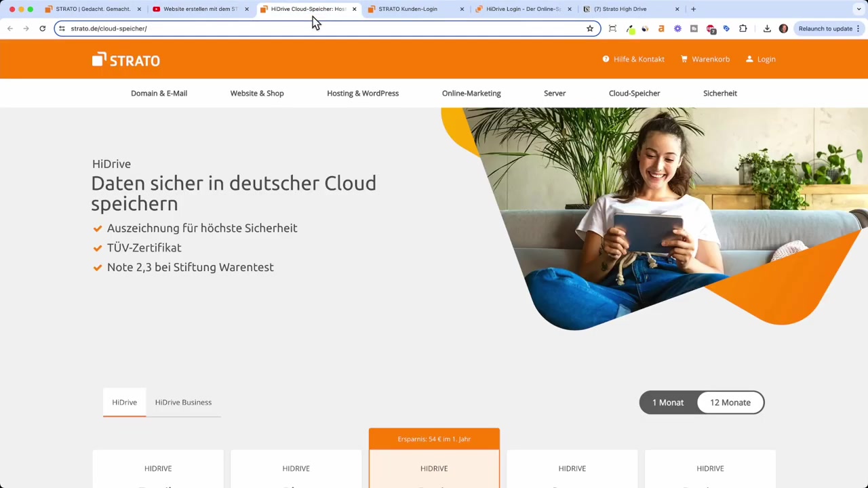Open Server menu
The height and width of the screenshot is (488, 868).
pos(555,93)
